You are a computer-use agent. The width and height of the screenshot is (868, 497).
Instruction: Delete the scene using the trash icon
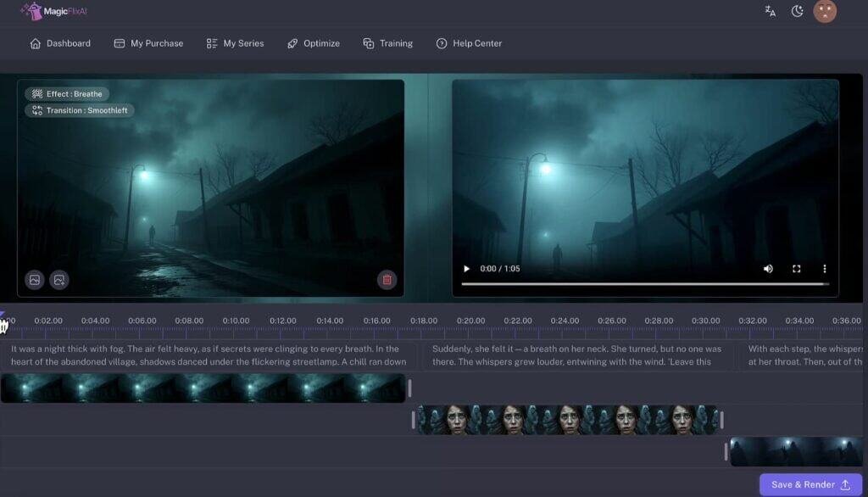click(387, 279)
